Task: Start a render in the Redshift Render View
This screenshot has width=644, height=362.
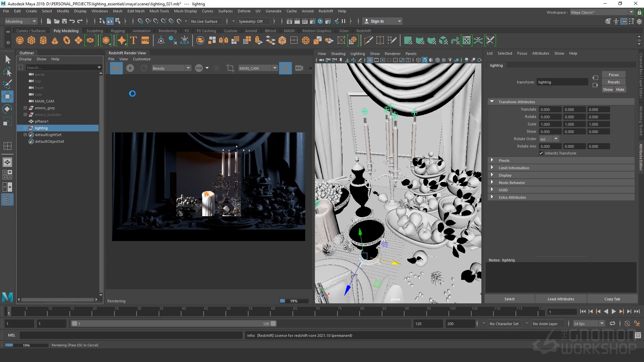Action: (130, 68)
